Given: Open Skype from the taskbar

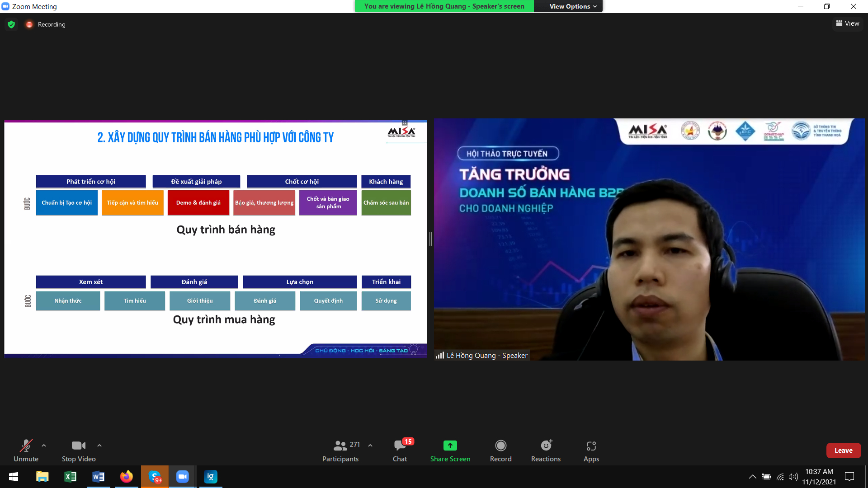Looking at the screenshot, I should pos(155,477).
